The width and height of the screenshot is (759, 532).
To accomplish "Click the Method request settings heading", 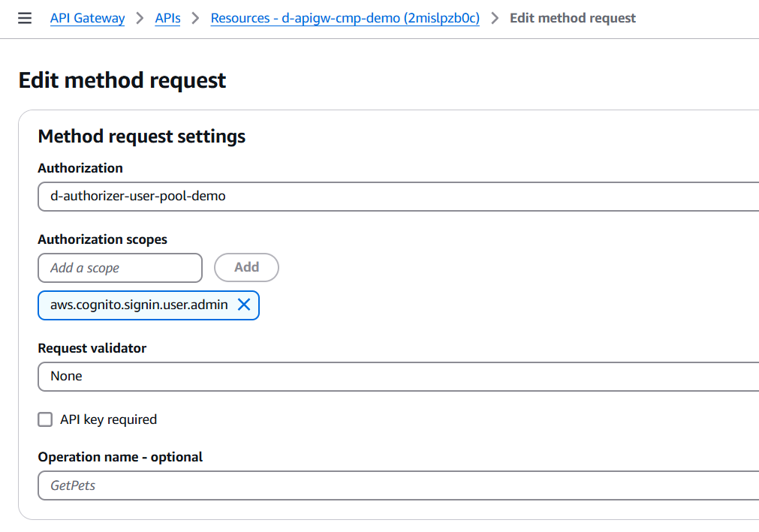I will 141,137.
